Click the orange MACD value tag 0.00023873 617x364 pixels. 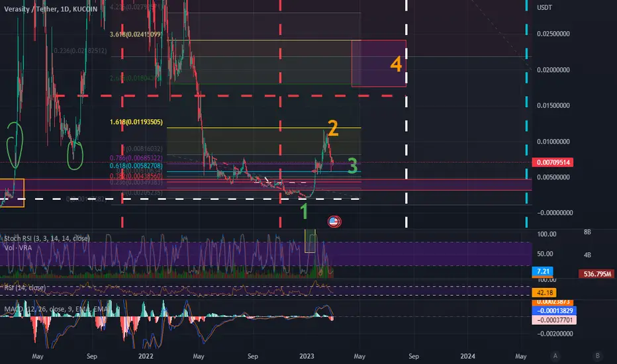[553, 302]
